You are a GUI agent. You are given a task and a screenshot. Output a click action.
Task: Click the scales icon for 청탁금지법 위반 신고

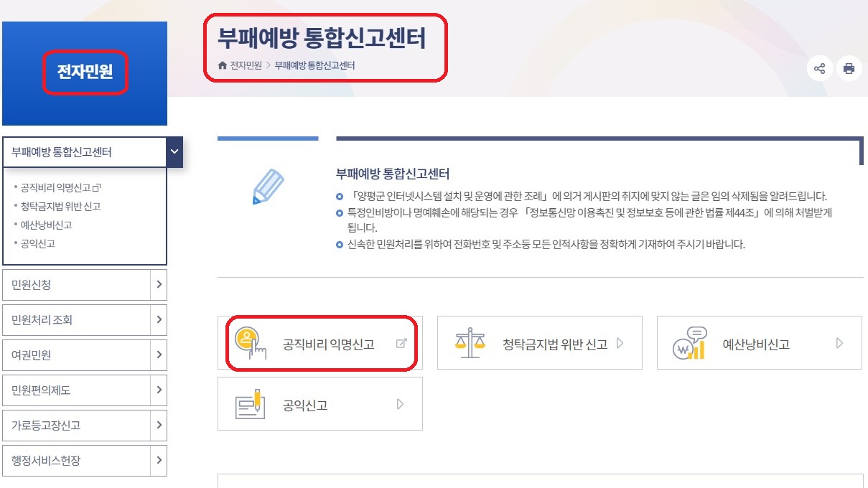tap(470, 343)
